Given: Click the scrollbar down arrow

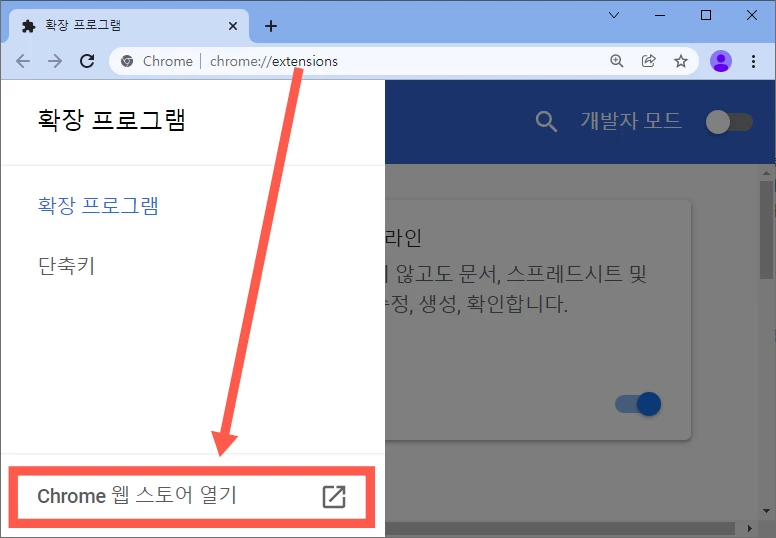Looking at the screenshot, I should (766, 511).
